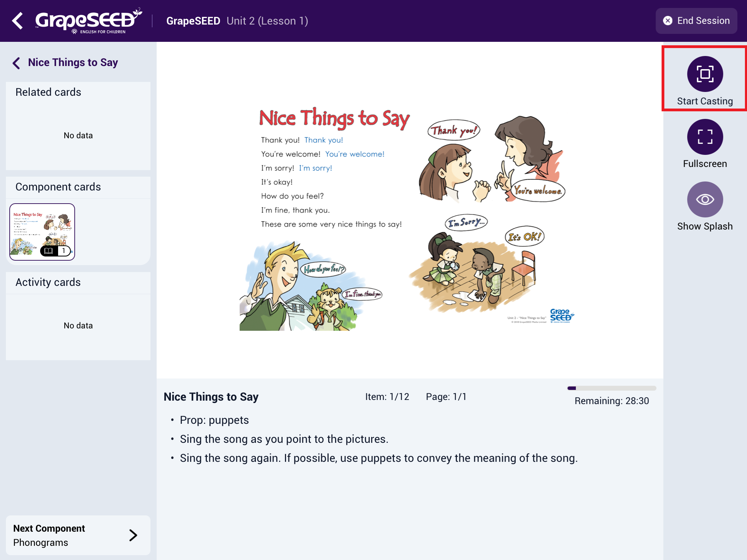The width and height of the screenshot is (747, 560).
Task: Go back via Nice Things to Say chevron
Action: [x=16, y=63]
